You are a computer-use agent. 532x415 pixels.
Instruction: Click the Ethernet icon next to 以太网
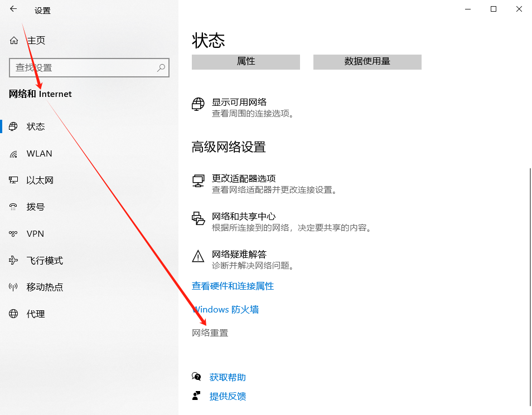[13, 180]
